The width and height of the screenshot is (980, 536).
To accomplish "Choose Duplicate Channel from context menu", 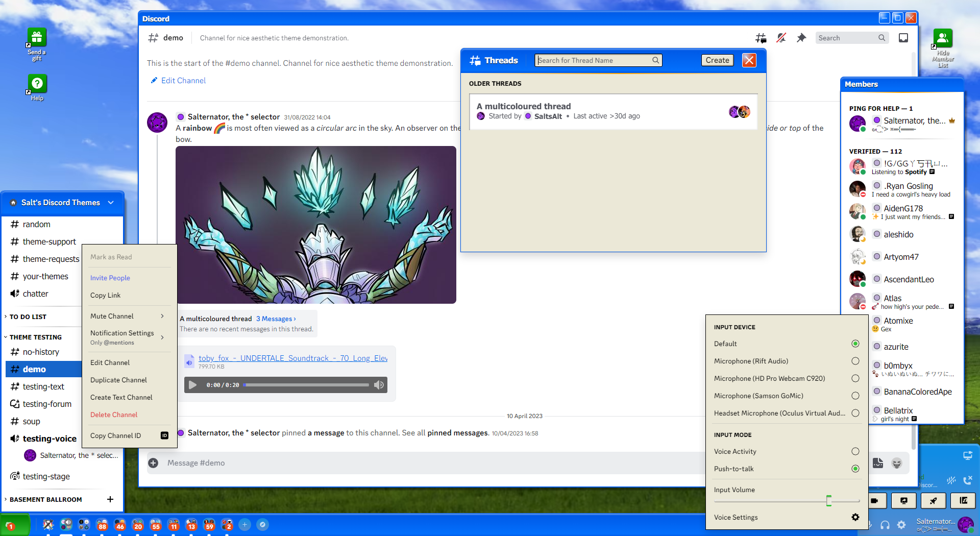I will [x=128, y=380].
